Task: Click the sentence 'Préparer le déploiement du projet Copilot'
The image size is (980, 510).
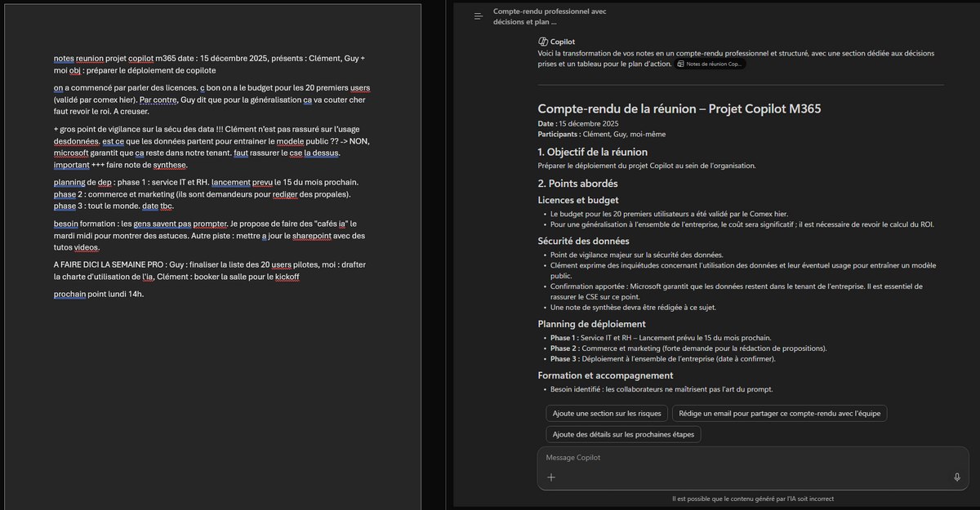Action: (x=647, y=166)
